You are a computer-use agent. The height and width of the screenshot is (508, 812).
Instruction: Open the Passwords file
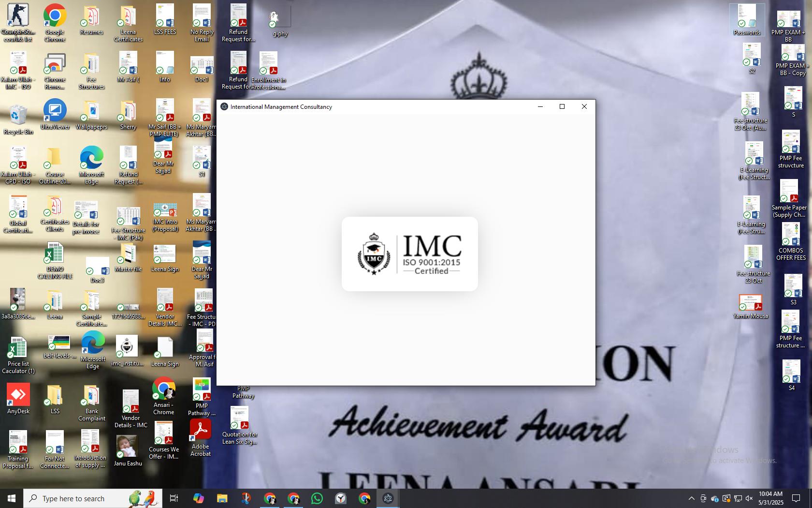tap(747, 20)
